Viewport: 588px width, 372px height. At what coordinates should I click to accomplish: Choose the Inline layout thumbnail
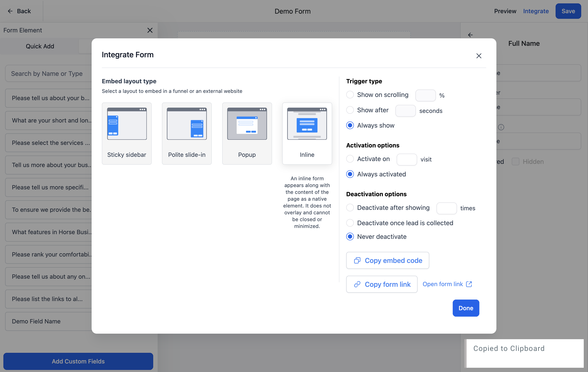[307, 133]
